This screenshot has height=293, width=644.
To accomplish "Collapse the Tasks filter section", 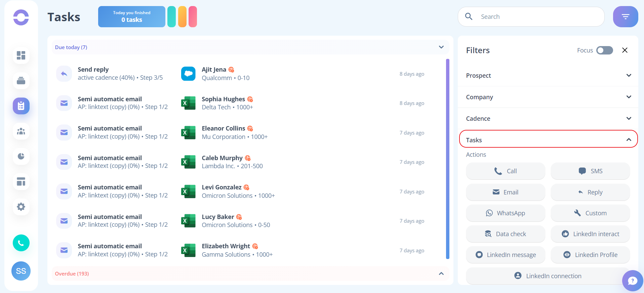I will 548,139.
